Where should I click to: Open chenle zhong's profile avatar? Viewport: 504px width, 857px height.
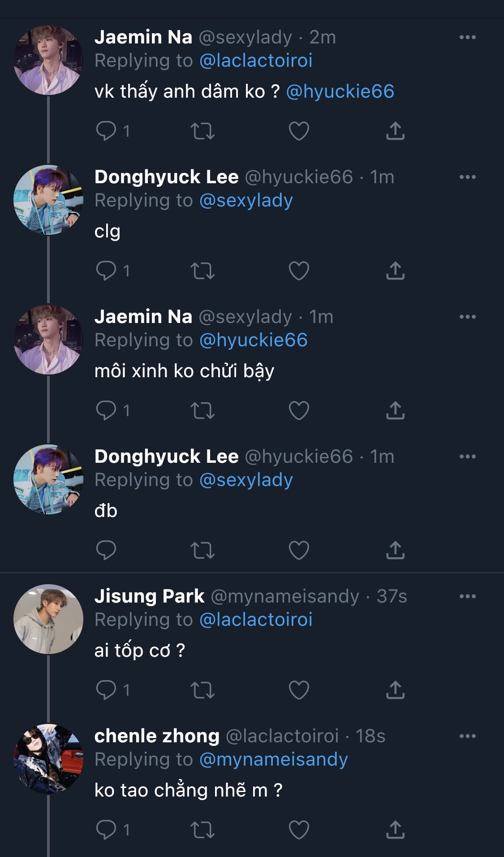point(48,759)
